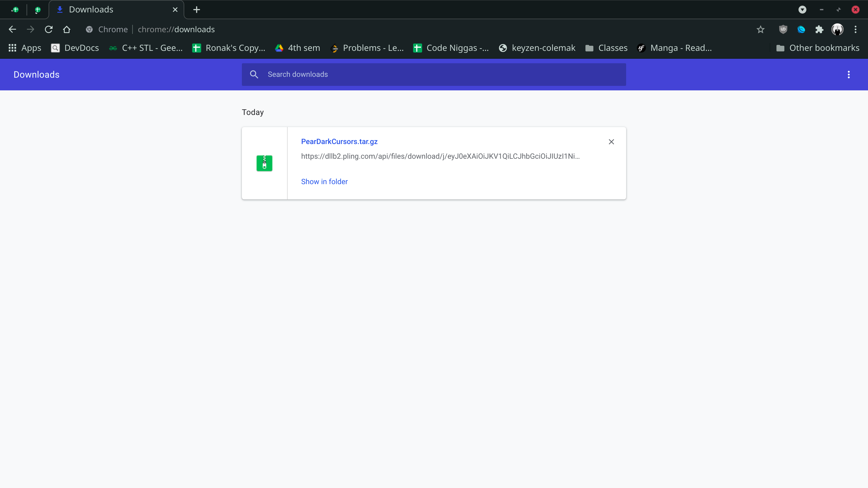868x488 pixels.
Task: Minimize the Chrome window
Action: (x=821, y=9)
